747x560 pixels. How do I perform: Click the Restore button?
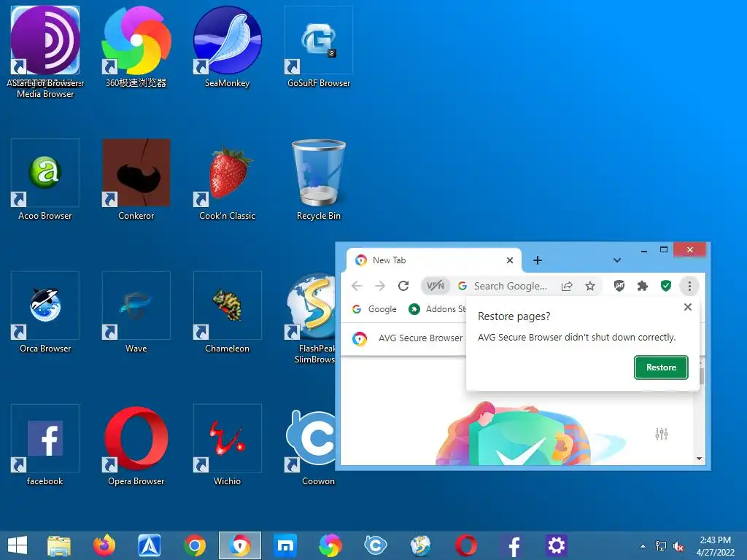pos(661,367)
